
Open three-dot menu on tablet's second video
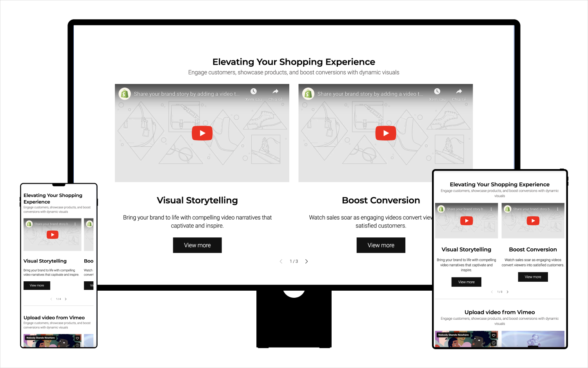[557, 209]
